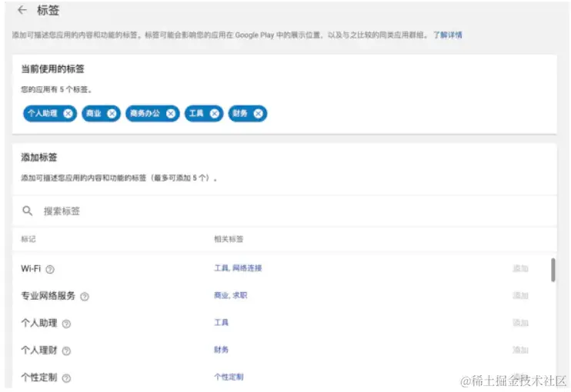This screenshot has height=392, width=571.
Task: Remove the 财务 tag chip
Action: 259,114
